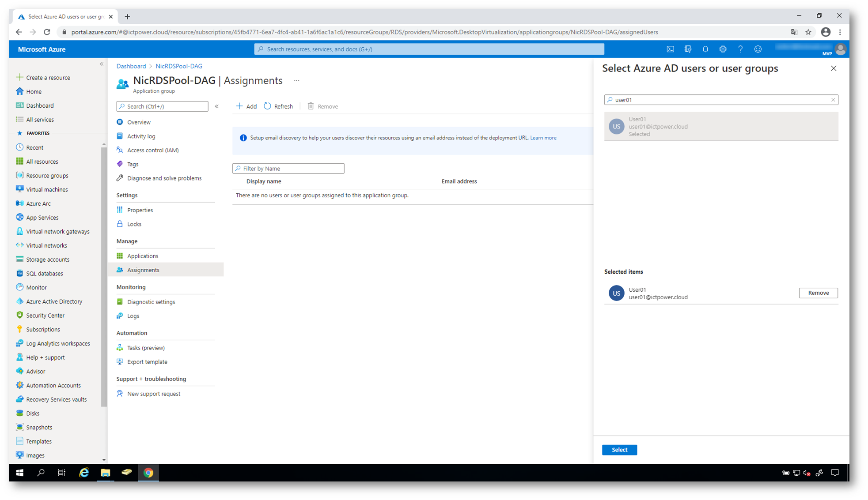868x500 pixels.
Task: Click the user01 search field in panel
Action: [721, 100]
